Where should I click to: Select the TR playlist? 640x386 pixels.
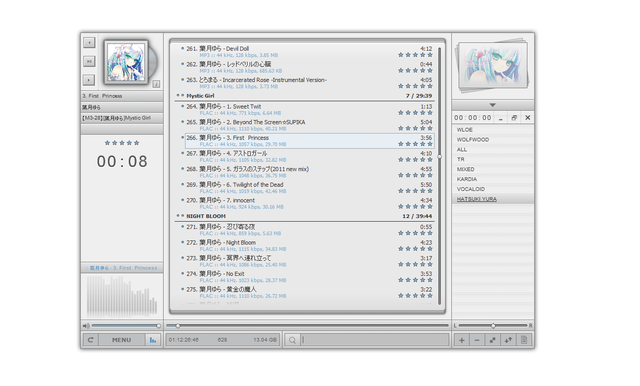(x=493, y=160)
